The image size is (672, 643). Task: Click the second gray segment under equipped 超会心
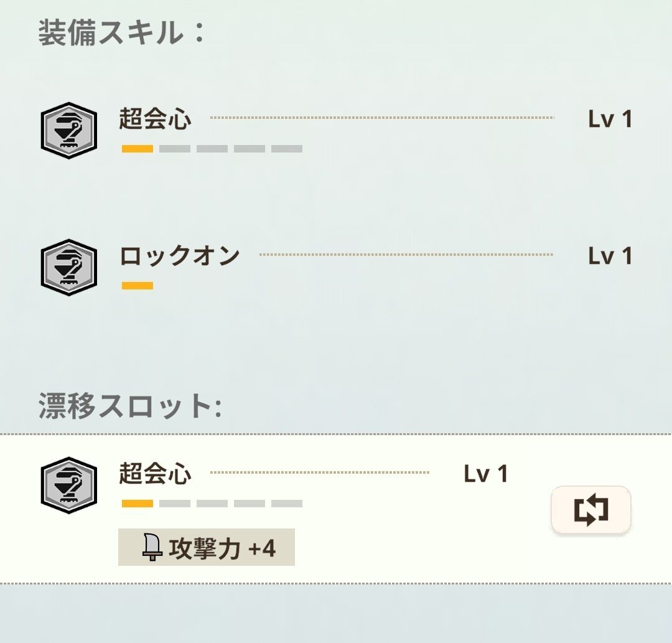click(x=212, y=149)
